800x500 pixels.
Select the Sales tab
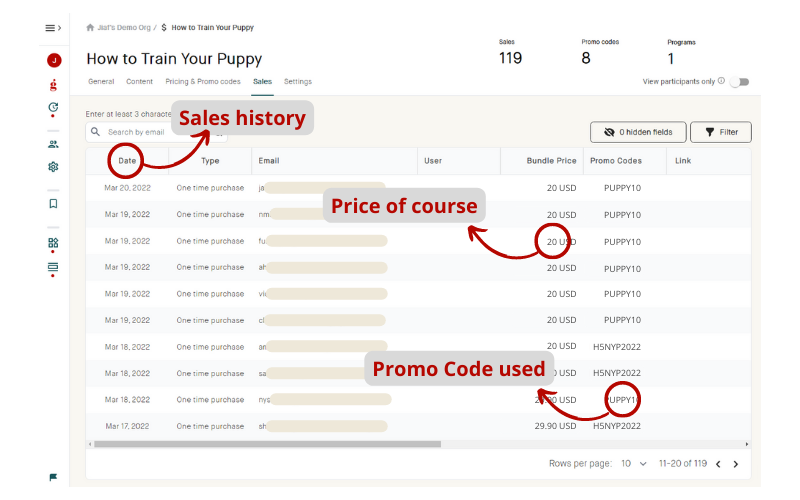(x=262, y=82)
